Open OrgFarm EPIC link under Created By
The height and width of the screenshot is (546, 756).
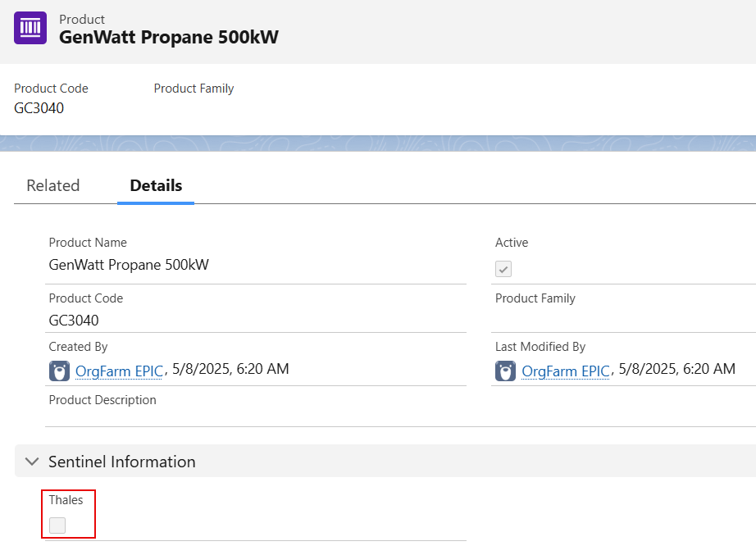coord(120,371)
